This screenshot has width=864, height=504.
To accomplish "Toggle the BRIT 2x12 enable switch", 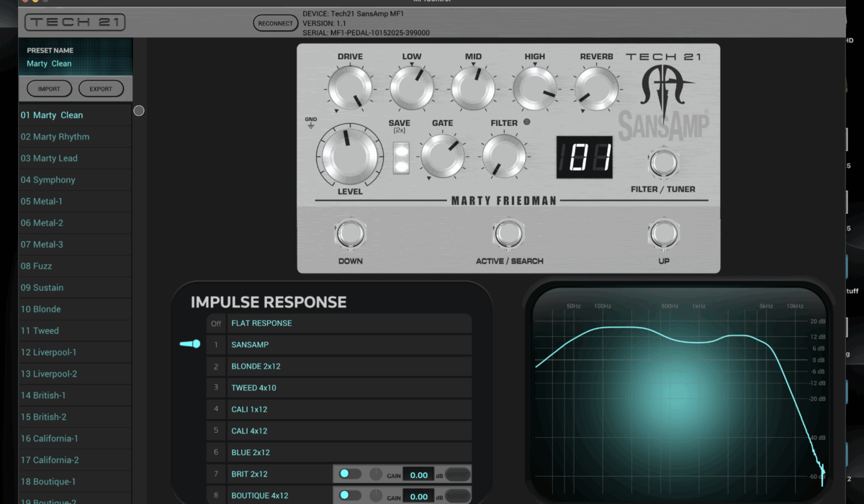I will click(x=350, y=474).
